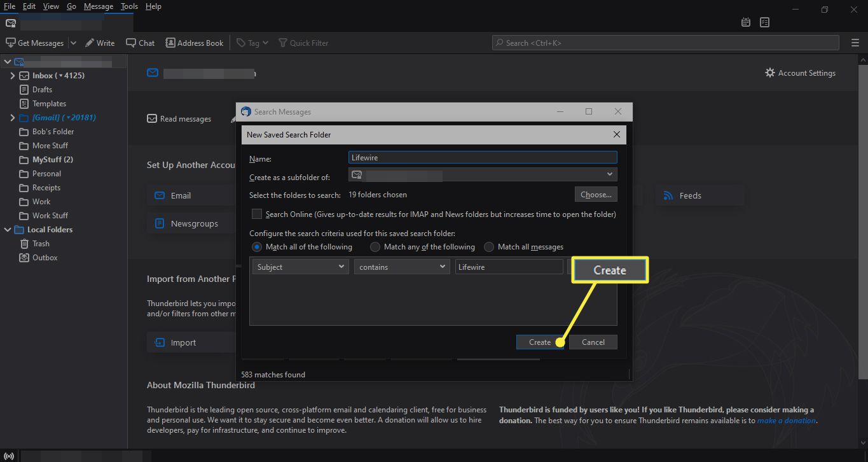This screenshot has height=462, width=868.
Task: Collapse the Local Folders tree
Action: (x=8, y=230)
